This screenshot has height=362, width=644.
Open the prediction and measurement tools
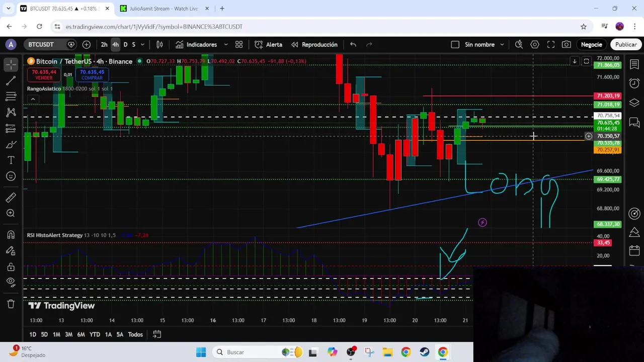point(11,128)
